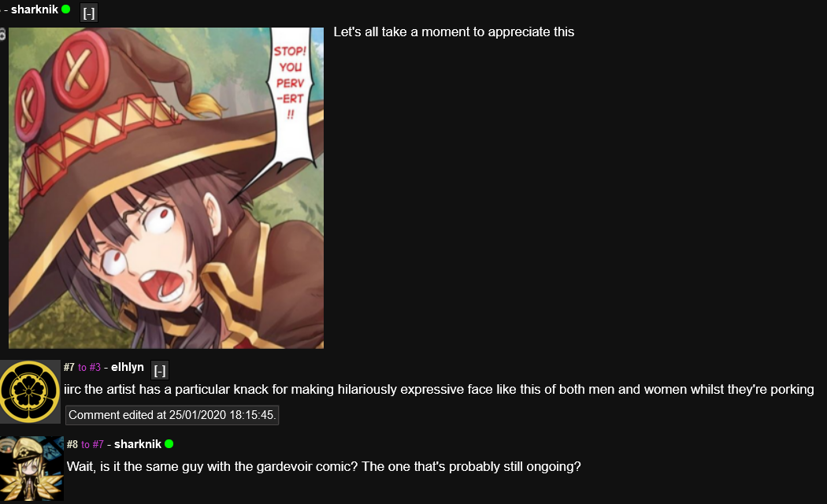Click the #8 comment permalink

[x=72, y=444]
